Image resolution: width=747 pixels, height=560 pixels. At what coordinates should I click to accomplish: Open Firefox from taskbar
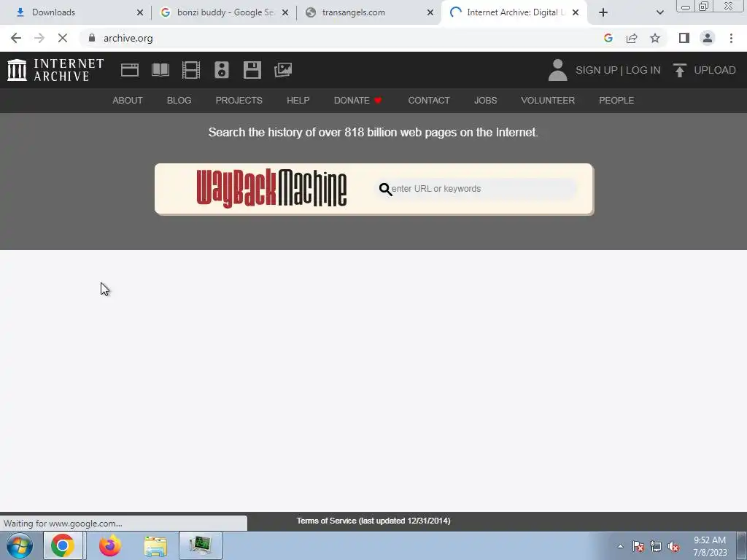click(x=110, y=545)
